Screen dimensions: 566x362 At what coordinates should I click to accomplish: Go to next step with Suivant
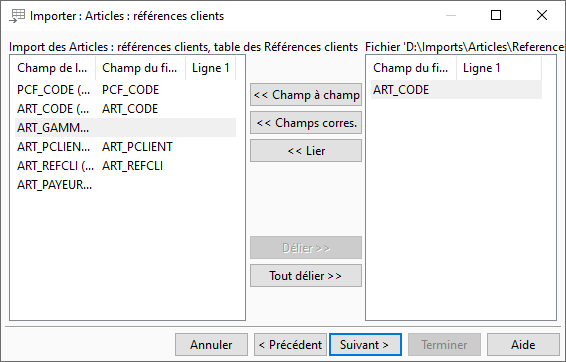point(365,345)
